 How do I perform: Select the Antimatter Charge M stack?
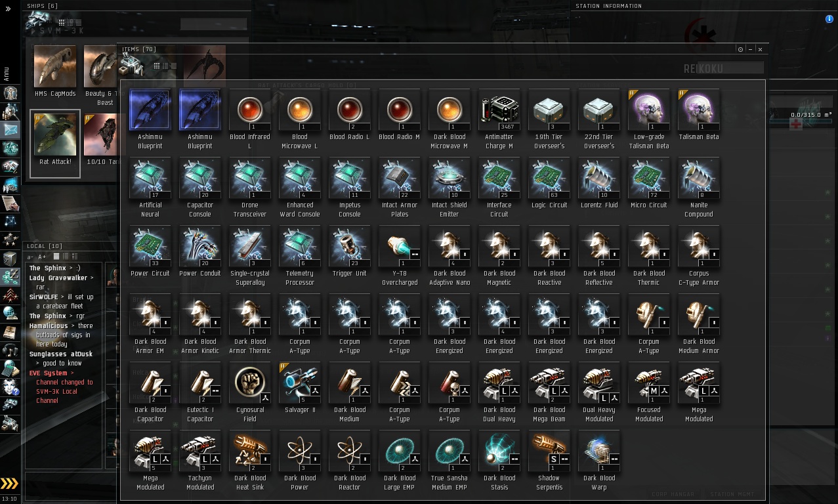(499, 119)
